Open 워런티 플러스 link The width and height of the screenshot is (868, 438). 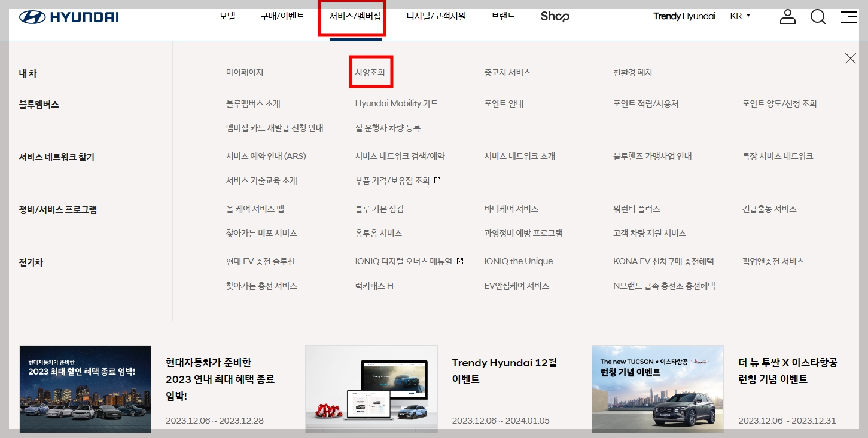[636, 209]
